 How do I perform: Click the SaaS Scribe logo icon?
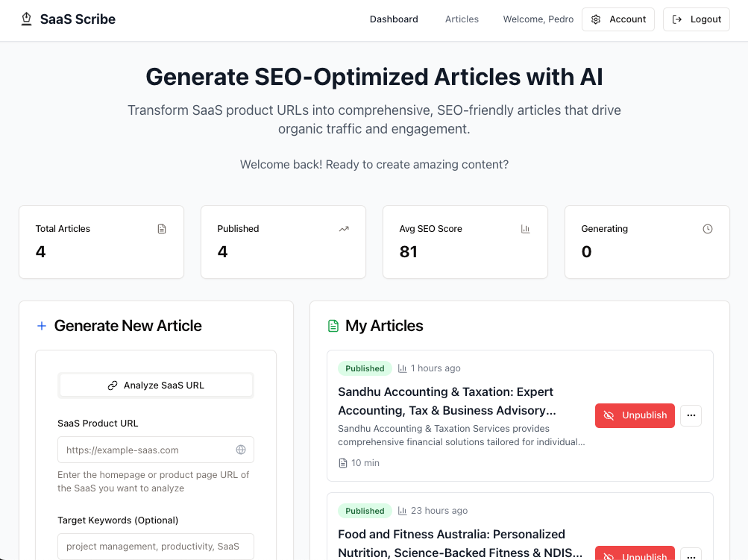pyautogui.click(x=27, y=19)
